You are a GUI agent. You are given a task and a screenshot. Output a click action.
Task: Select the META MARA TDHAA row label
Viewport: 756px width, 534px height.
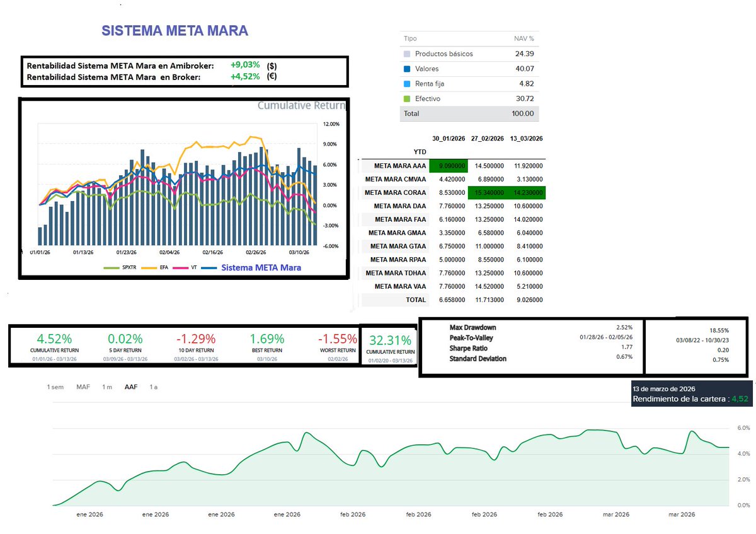[397, 273]
